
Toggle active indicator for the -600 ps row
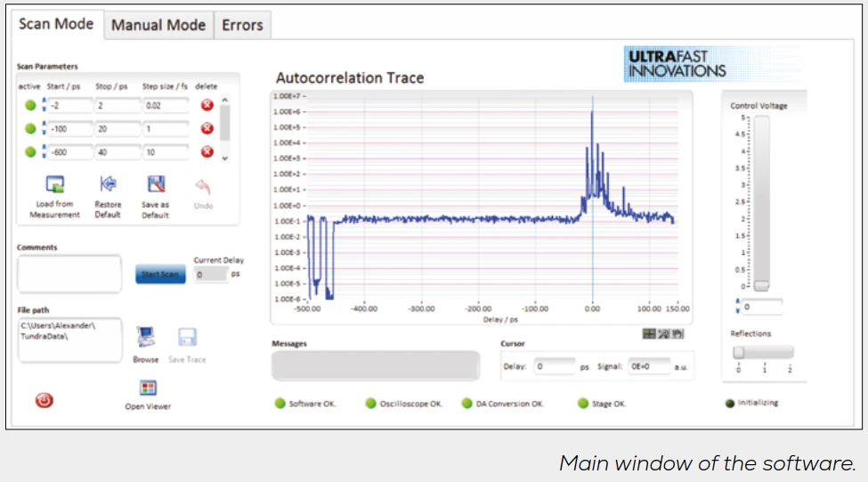point(30,151)
